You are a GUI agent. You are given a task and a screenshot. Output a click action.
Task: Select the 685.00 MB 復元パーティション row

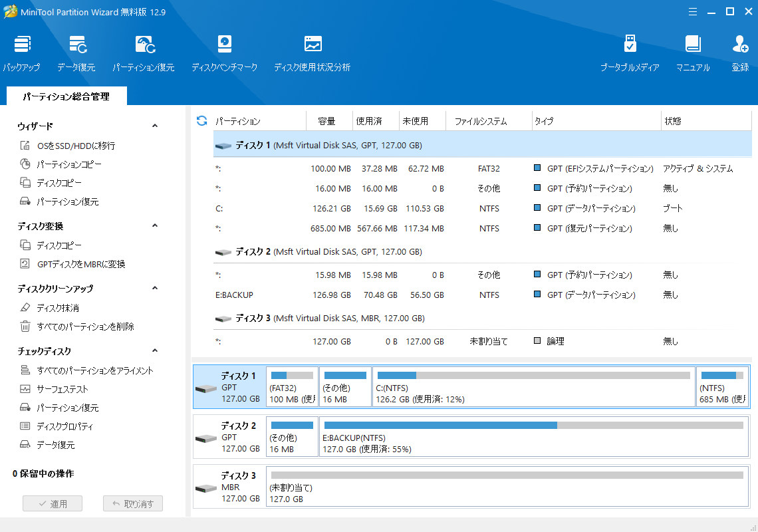(x=483, y=228)
